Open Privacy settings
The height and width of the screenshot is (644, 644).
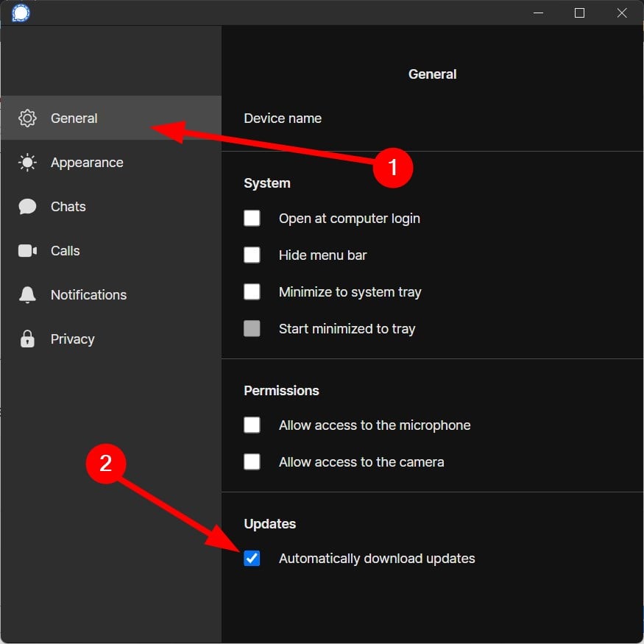click(111, 339)
